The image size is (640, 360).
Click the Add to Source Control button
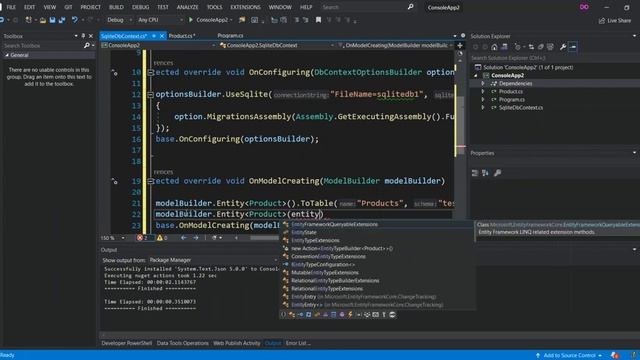click(x=569, y=355)
